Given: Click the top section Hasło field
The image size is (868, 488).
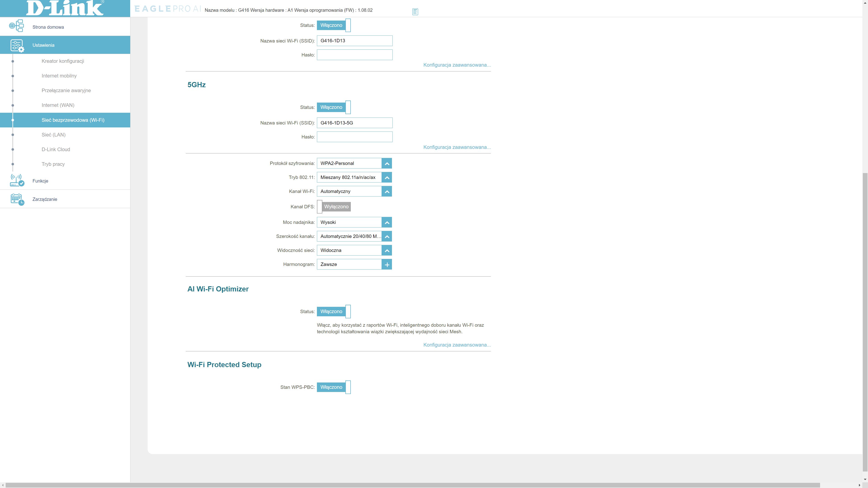Looking at the screenshot, I should pyautogui.click(x=354, y=55).
